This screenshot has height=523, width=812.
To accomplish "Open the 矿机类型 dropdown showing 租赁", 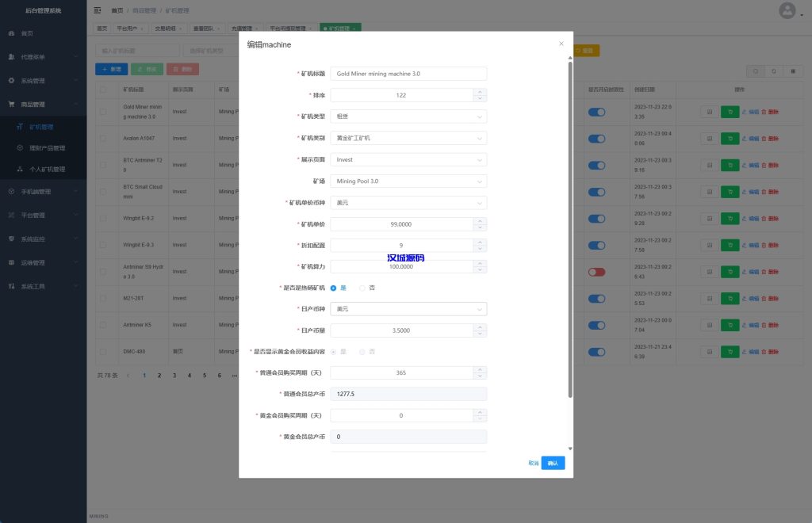I will [408, 116].
